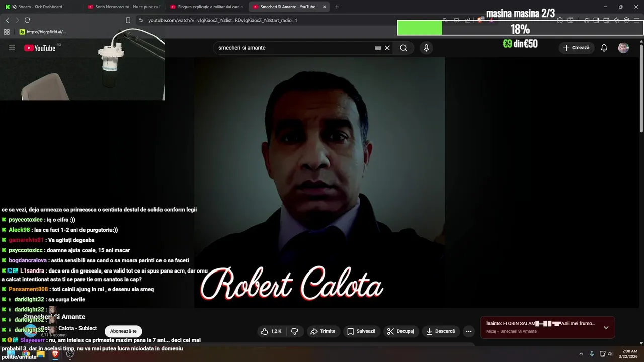Create a clip with Decupaj
This screenshot has width=644, height=362.
[x=400, y=331]
